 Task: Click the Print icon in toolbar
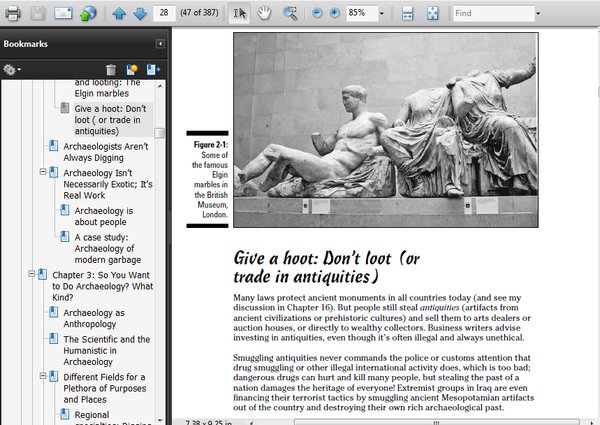pos(12,13)
